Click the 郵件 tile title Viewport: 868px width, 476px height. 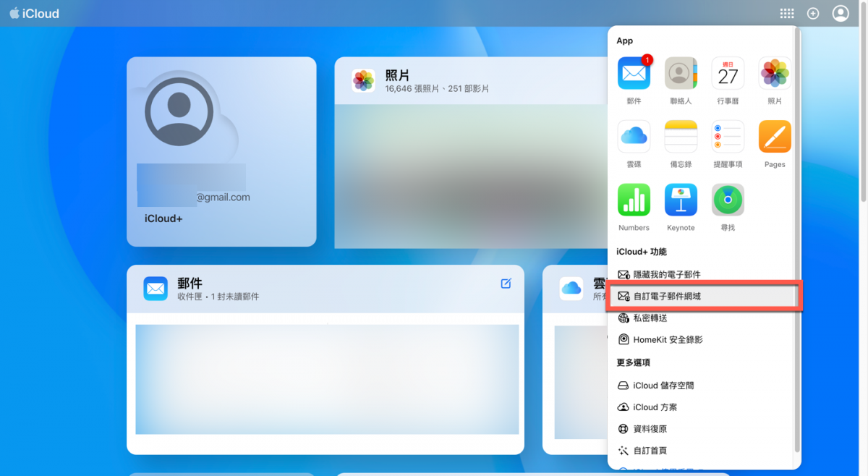(190, 283)
